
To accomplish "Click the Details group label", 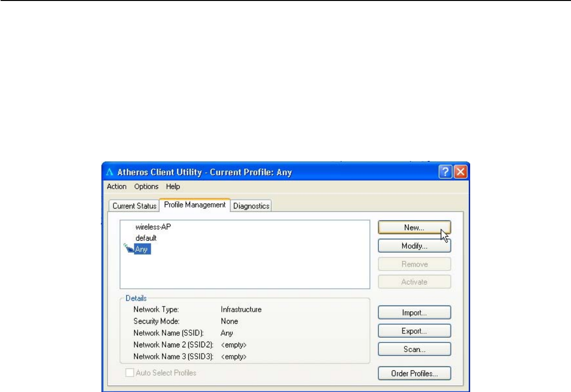I will coord(136,298).
